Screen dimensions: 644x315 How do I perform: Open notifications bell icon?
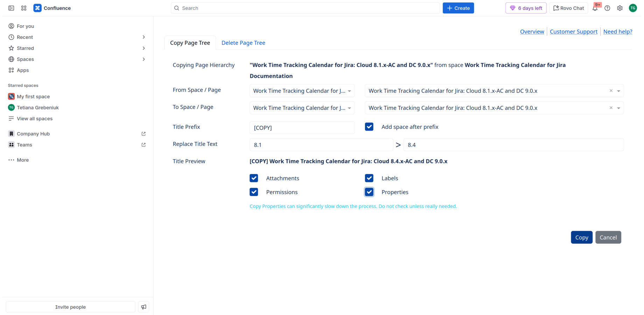595,8
